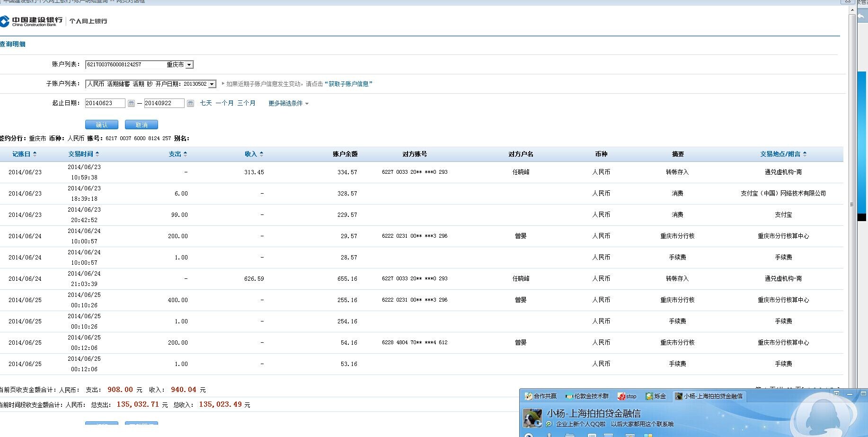868x437 pixels.
Task: Open the 子账户列表 sub-account dropdown
Action: [212, 84]
